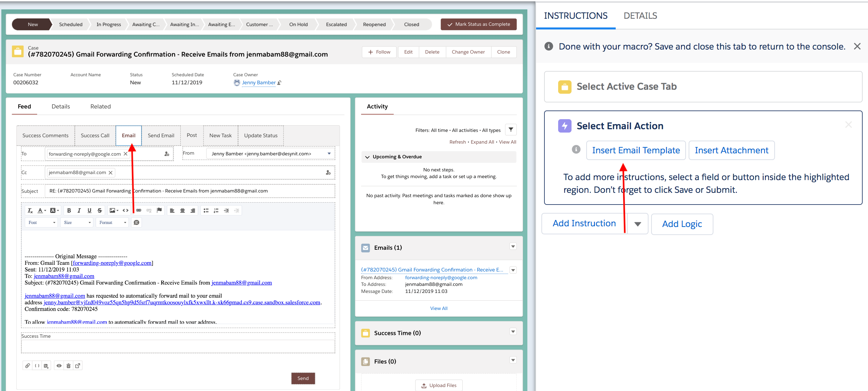Open the email row actions dropdown
The image size is (868, 391).
point(513,270)
